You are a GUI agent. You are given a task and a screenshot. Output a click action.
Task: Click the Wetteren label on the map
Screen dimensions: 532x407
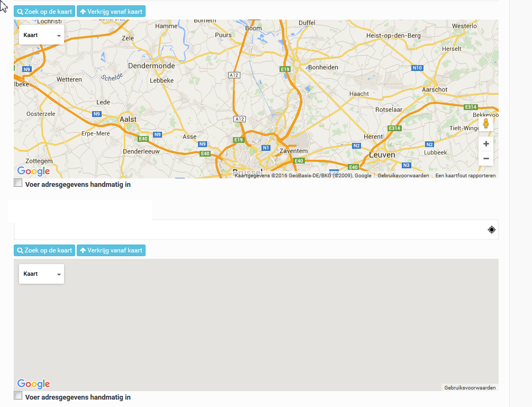(x=69, y=79)
